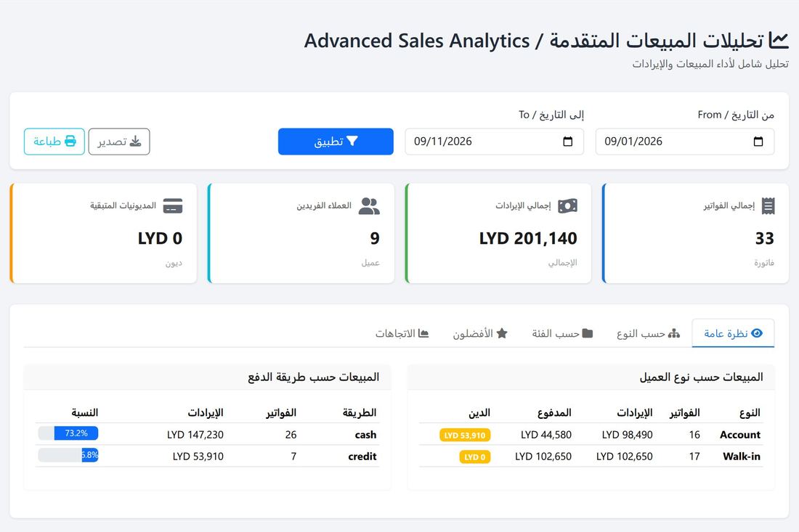Click the LYD 98,490 Account revenue cell
This screenshot has height=532, width=799.
click(628, 435)
